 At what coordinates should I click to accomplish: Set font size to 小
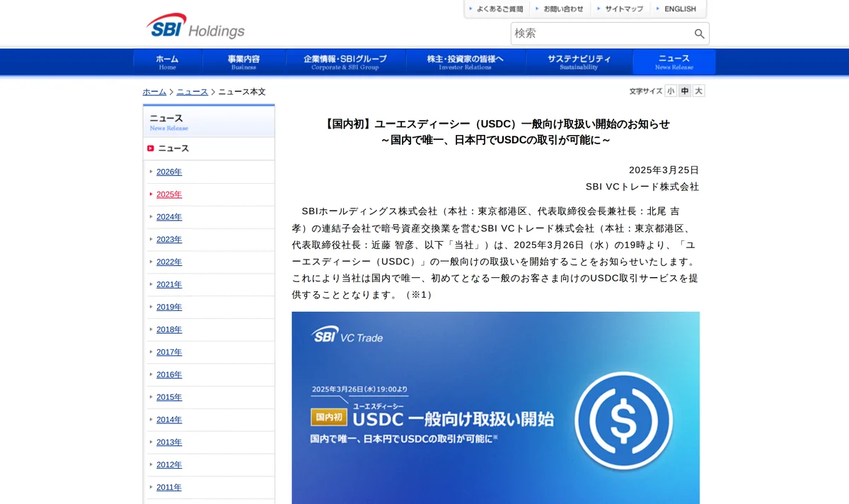click(671, 91)
